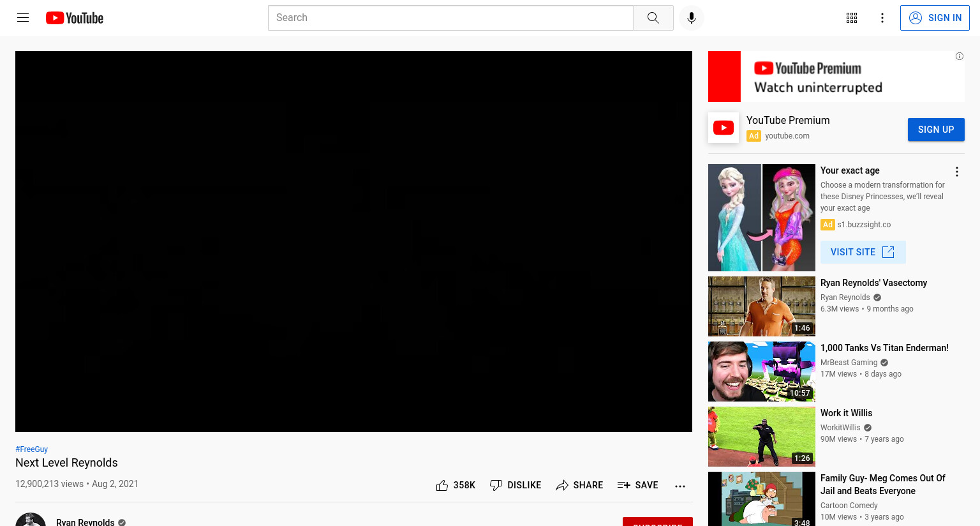Click the YouTube Premium advertiser name
980x526 pixels.
788,120
